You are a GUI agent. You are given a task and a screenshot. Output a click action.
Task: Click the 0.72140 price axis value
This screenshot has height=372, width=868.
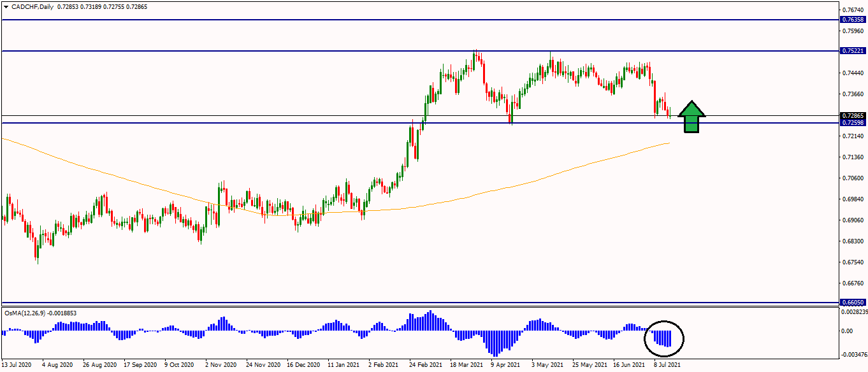pos(853,136)
